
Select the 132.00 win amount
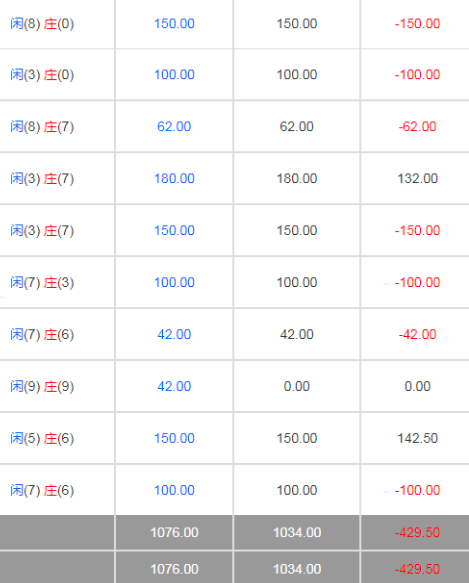[417, 178]
